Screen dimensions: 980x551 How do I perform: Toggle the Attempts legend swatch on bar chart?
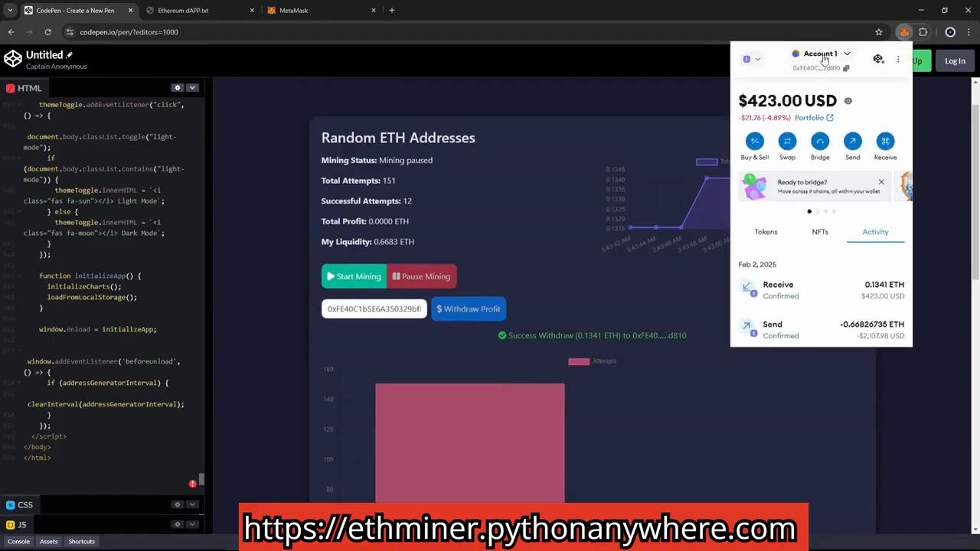click(579, 361)
